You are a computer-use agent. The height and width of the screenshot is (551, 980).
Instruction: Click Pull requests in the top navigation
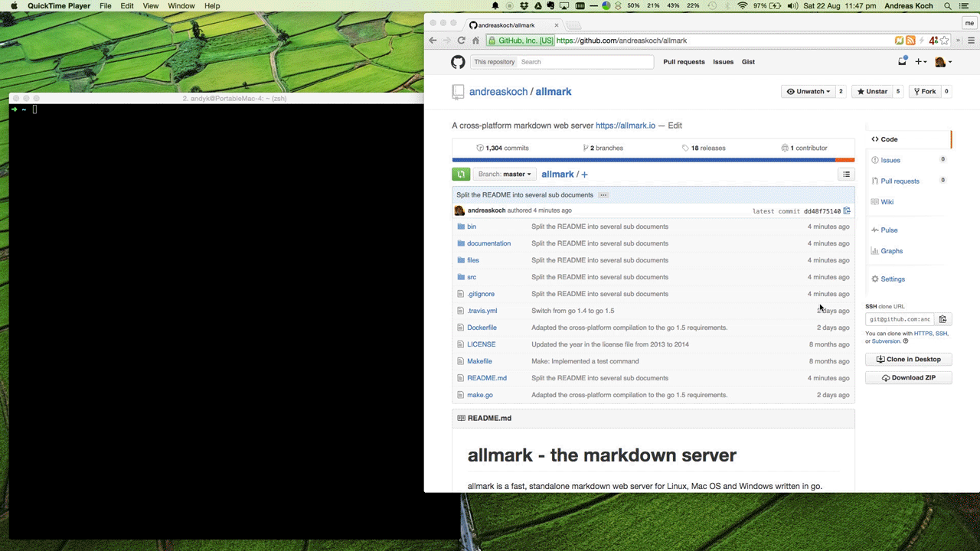(684, 62)
